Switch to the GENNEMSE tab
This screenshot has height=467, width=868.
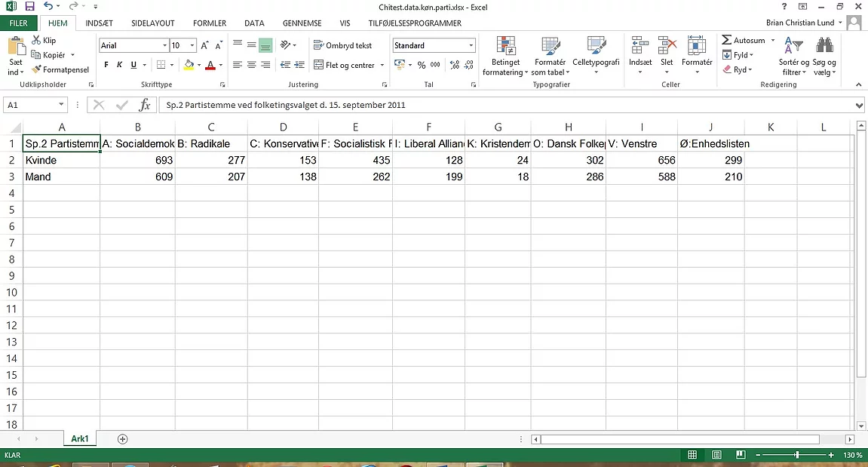(302, 23)
